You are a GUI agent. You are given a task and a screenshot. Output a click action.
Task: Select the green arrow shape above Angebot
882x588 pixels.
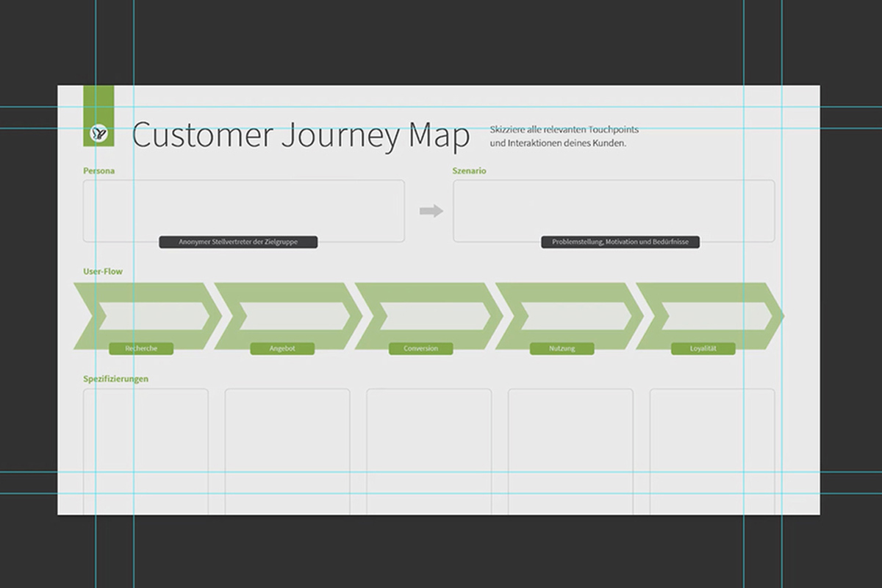tap(288, 316)
